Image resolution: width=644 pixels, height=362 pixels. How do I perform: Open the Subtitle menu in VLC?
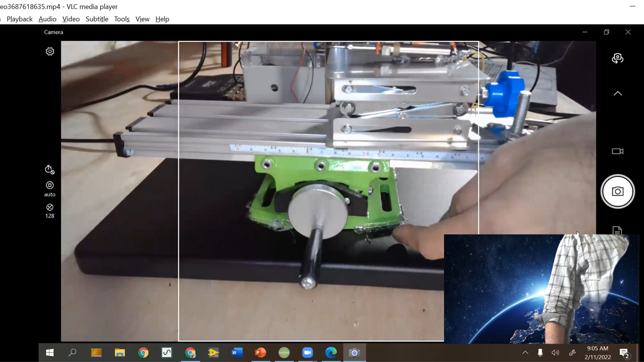click(x=97, y=19)
